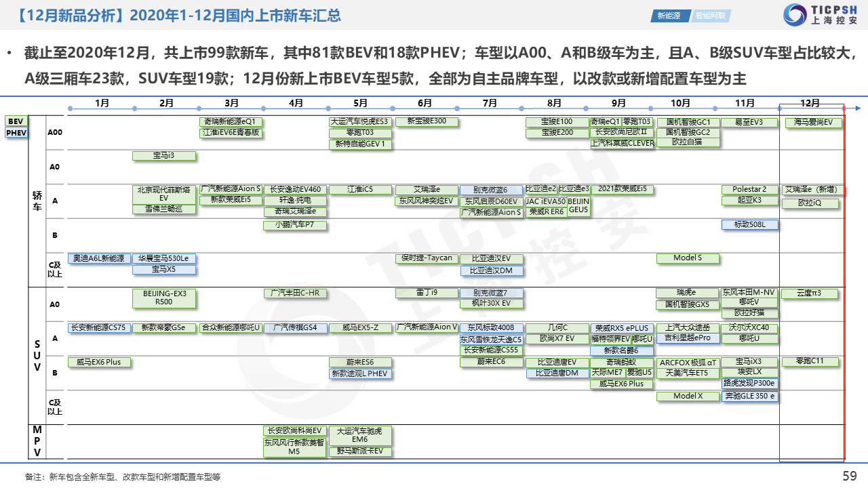The width and height of the screenshot is (868, 488).
Task: Click the 野马斯派卡EV MPV entry
Action: point(360,451)
